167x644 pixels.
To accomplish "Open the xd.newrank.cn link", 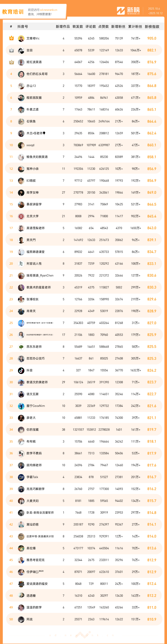I will click(x=48, y=10).
